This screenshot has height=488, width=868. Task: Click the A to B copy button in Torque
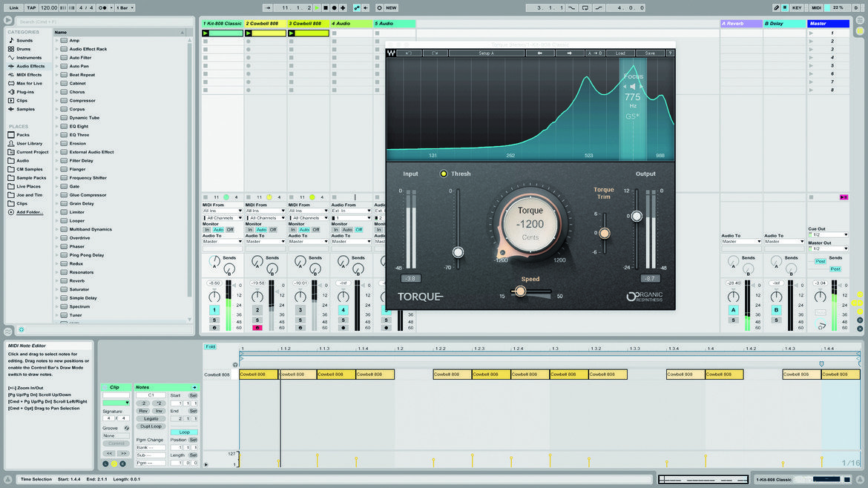[595, 53]
